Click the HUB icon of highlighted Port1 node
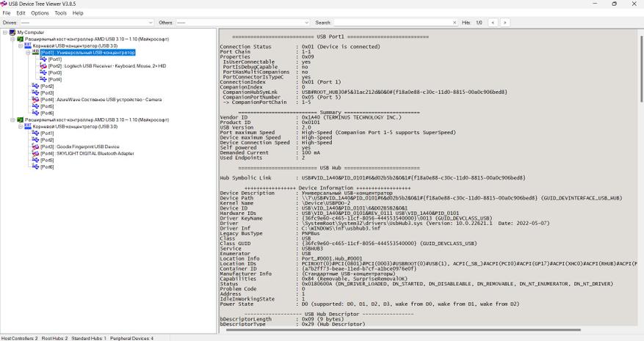The height and width of the screenshot is (341, 644). 36,53
